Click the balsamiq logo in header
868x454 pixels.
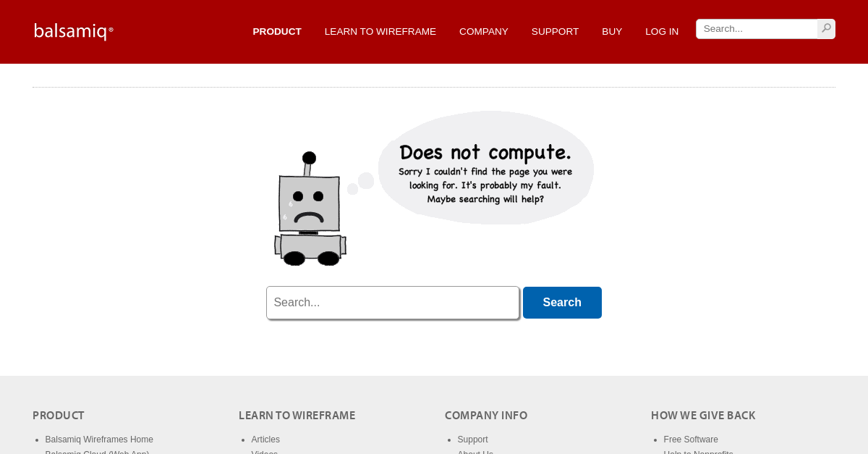74,31
